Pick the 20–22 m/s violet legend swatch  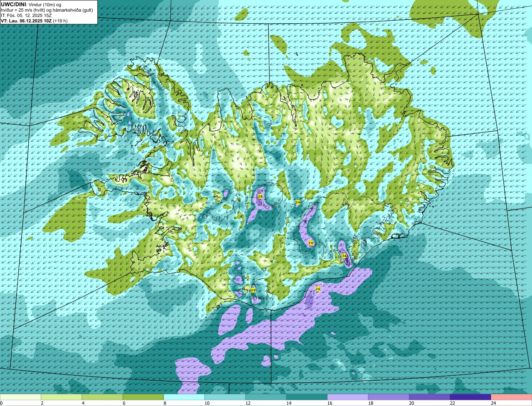click(429, 397)
